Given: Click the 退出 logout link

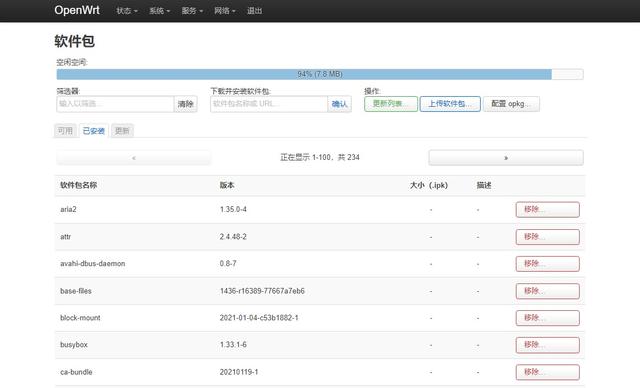Looking at the screenshot, I should click(x=254, y=11).
